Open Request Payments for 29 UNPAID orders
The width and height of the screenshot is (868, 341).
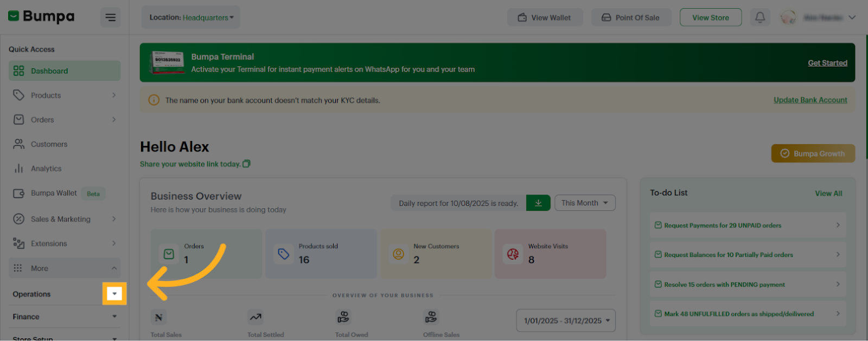click(748, 226)
